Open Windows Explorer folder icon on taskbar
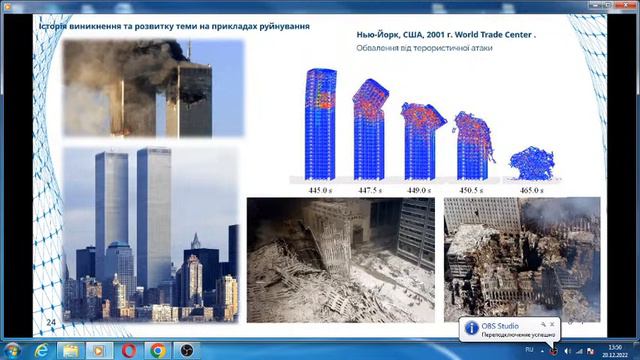Image resolution: width=640 pixels, height=360 pixels. [71, 351]
